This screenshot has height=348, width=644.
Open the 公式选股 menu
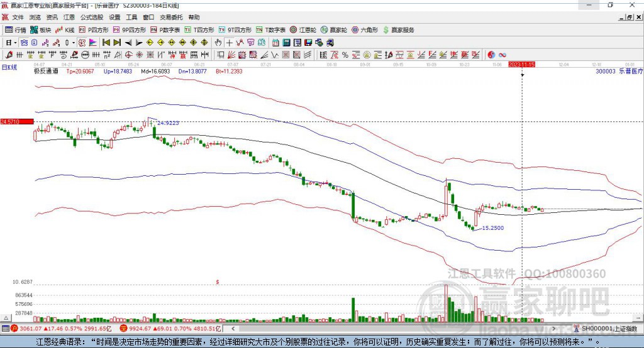click(92, 17)
